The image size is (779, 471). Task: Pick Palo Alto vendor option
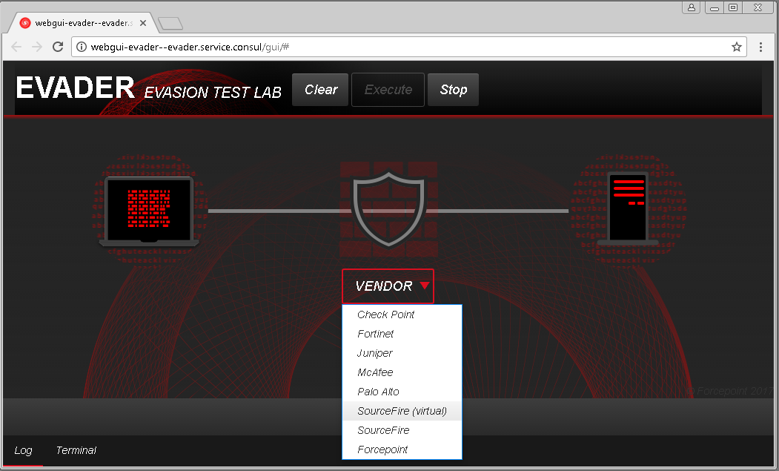pyautogui.click(x=402, y=392)
